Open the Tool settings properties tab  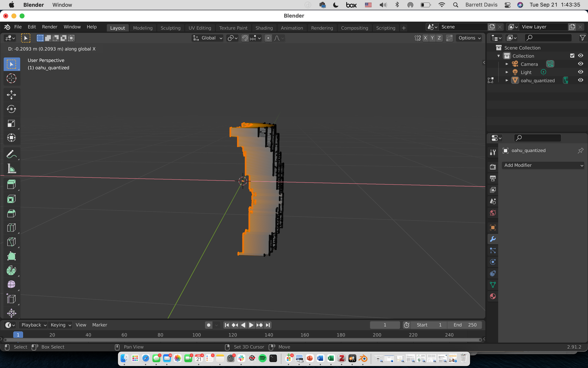pos(493,152)
